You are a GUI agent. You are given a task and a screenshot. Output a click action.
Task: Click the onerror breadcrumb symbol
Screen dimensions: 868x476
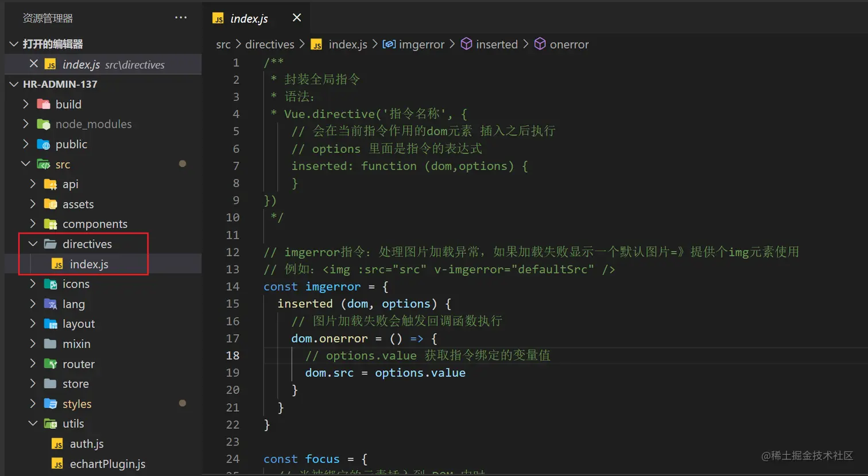point(568,44)
